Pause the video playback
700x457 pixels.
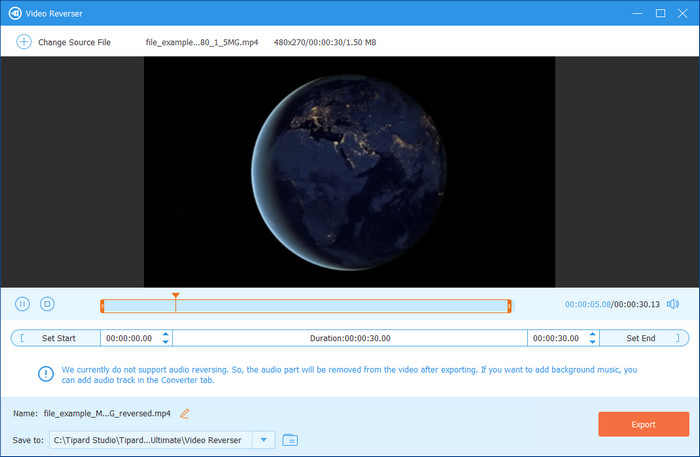coord(22,304)
